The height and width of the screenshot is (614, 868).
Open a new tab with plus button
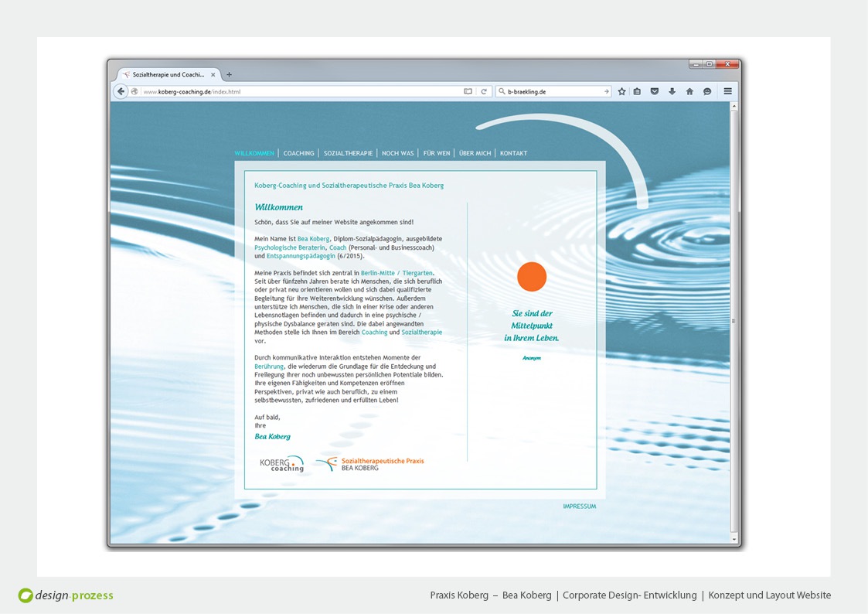(x=229, y=75)
